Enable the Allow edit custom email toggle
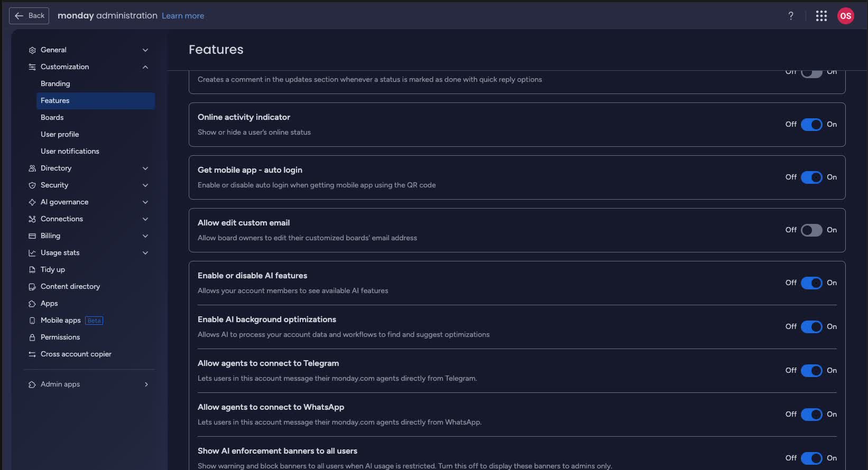The height and width of the screenshot is (470, 868). coord(811,230)
